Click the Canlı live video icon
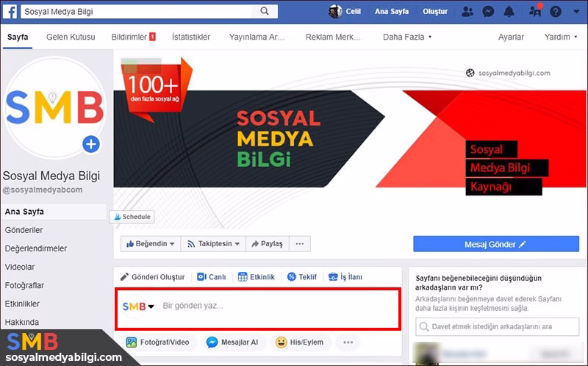Screen dimensions: 588x366 tap(201, 277)
